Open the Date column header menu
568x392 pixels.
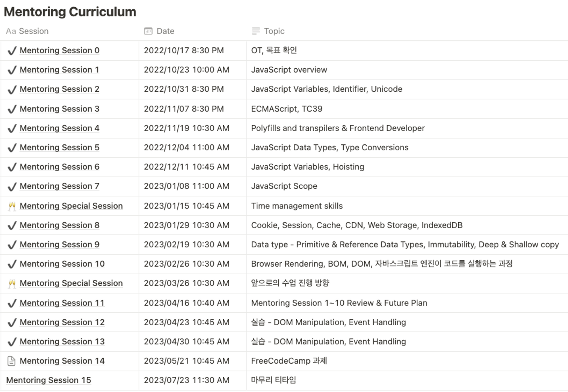pyautogui.click(x=165, y=31)
